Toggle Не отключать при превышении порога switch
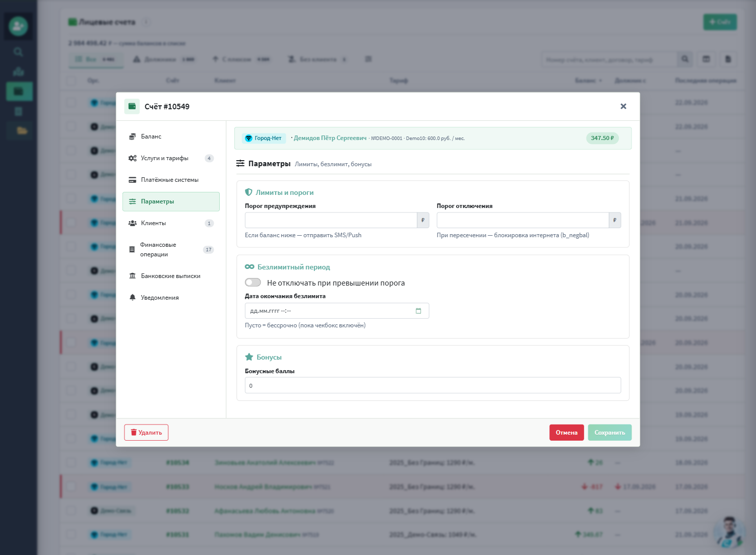The width and height of the screenshot is (756, 555). [253, 283]
